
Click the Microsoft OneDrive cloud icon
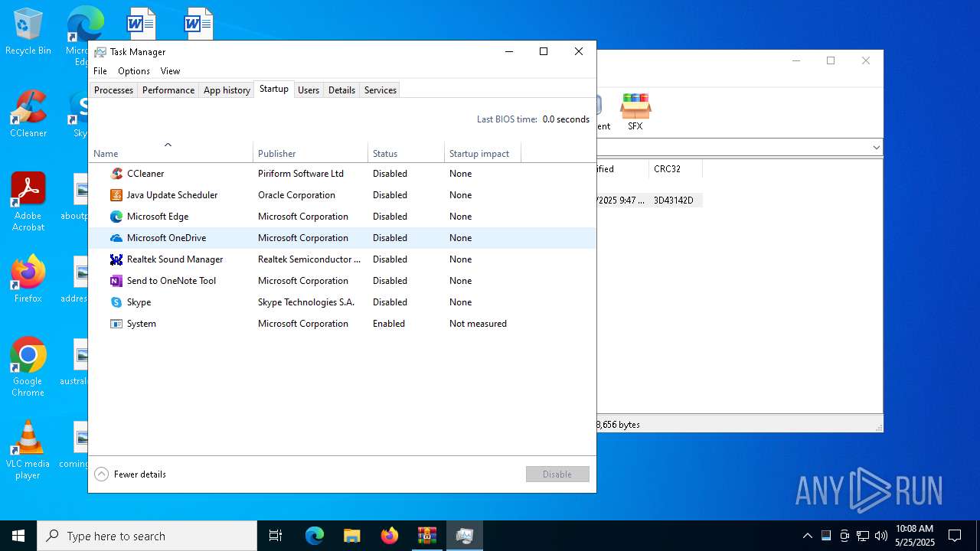coord(116,238)
